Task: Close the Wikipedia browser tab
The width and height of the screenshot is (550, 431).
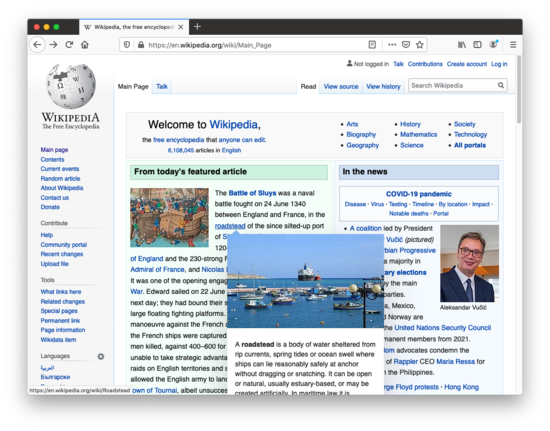Action: [x=181, y=27]
